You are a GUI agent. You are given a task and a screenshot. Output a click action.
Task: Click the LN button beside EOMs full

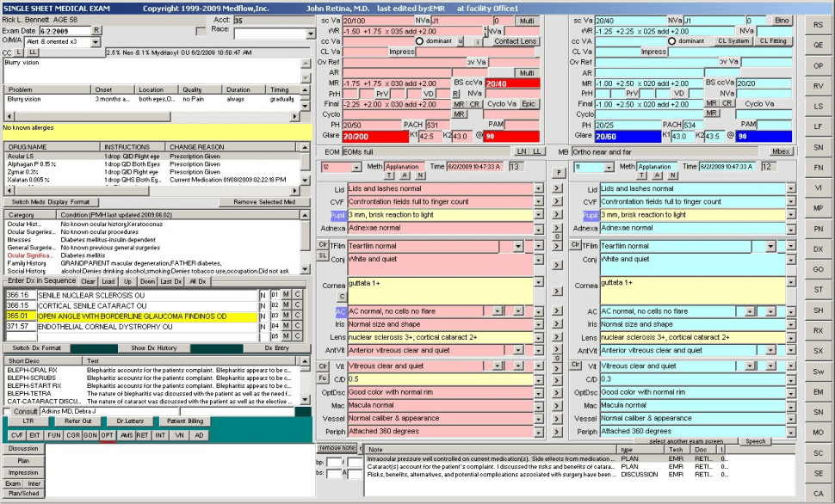[x=522, y=151]
